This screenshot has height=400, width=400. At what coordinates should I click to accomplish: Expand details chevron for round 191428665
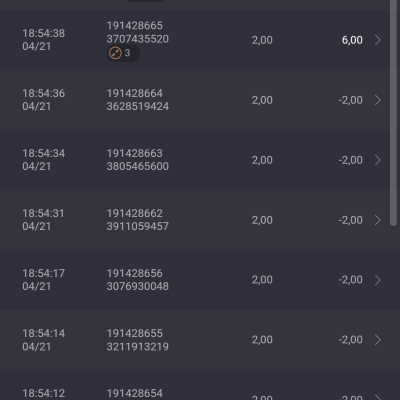coord(378,40)
